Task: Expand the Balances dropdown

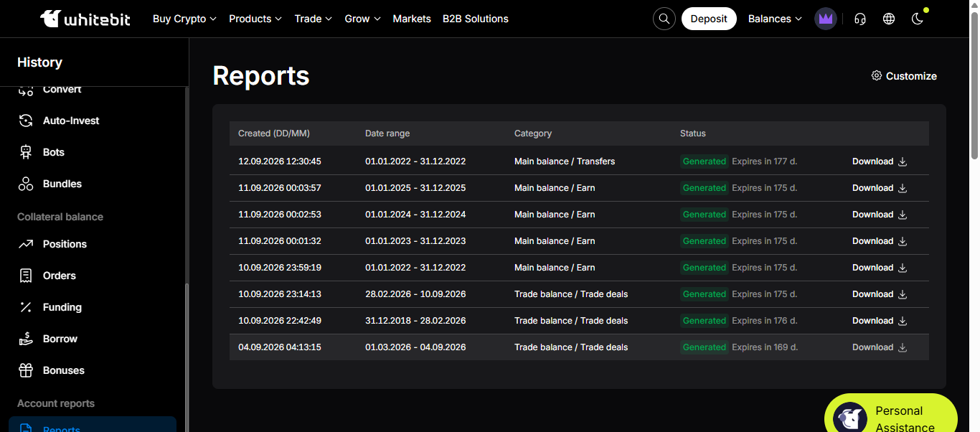Action: 775,19
